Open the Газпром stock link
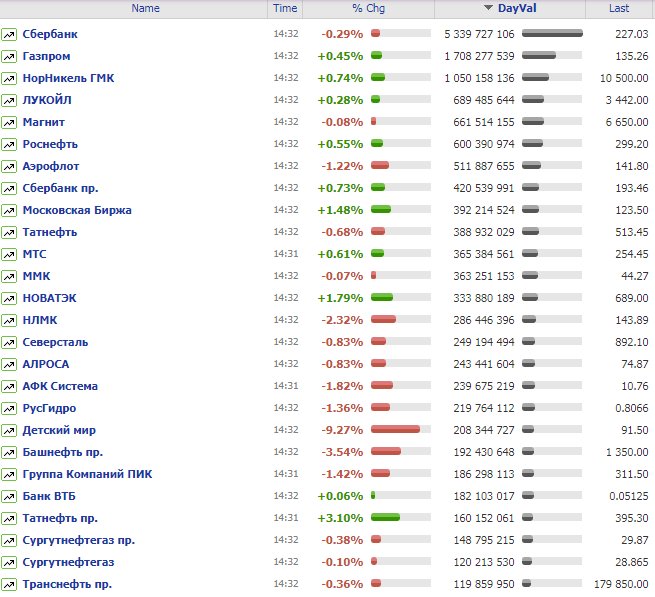This screenshot has width=655, height=597. [46, 56]
